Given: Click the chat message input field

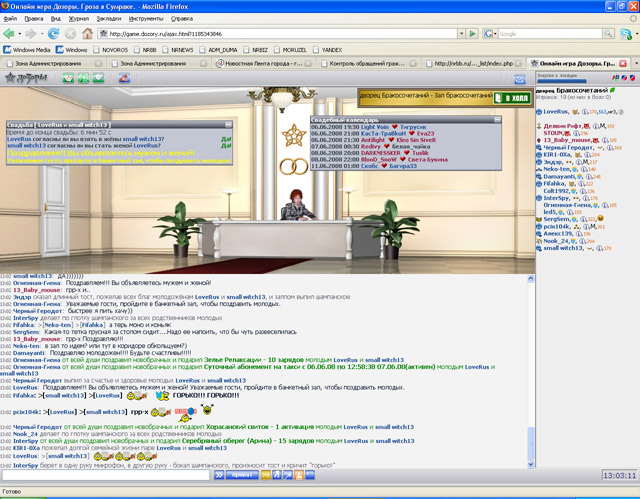Looking at the screenshot, I should point(106,475).
